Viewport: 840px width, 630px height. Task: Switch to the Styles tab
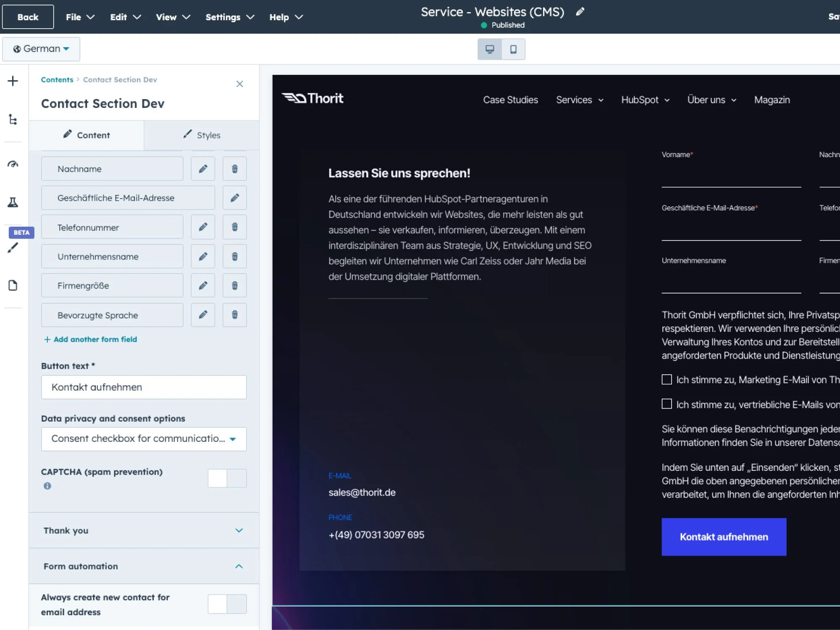point(202,135)
